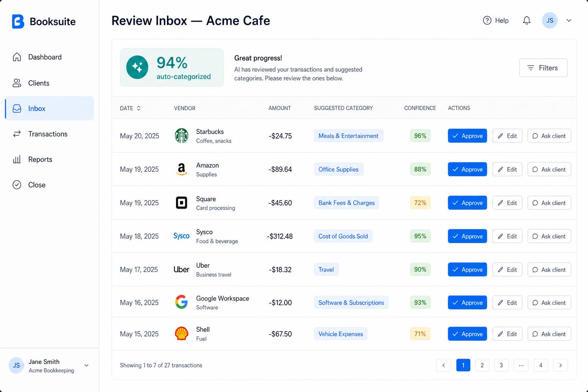Expand the header account chevron
Viewport: 588px width, 392px height.
click(x=569, y=20)
